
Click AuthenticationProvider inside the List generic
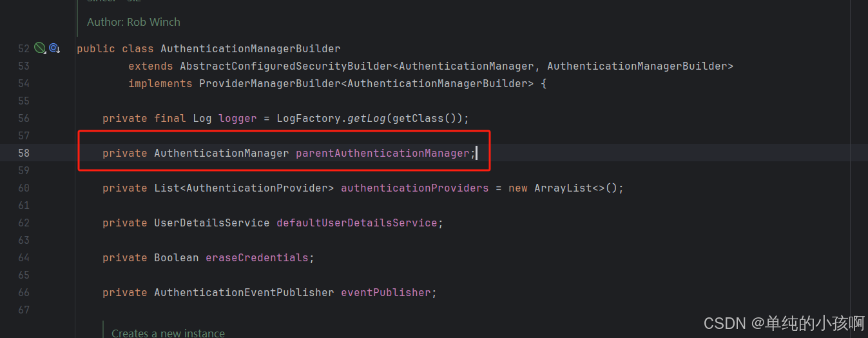coord(257,188)
